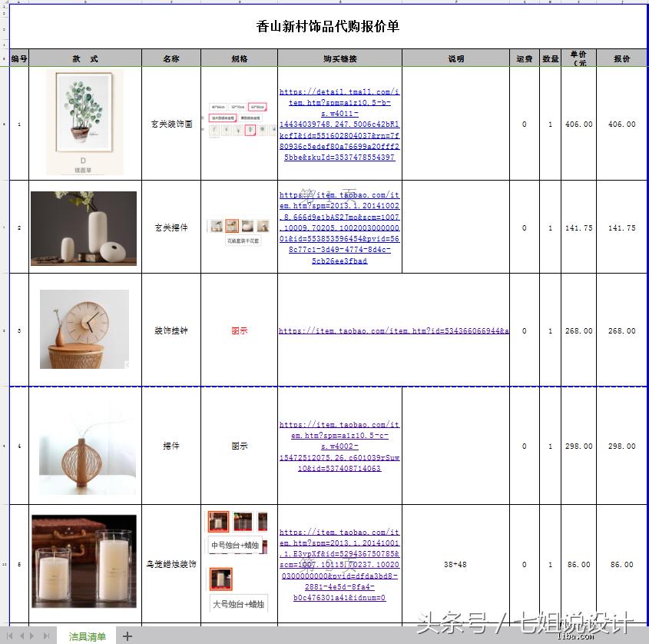
Task: Click the plus icon to add a new sheet
Action: click(127, 636)
